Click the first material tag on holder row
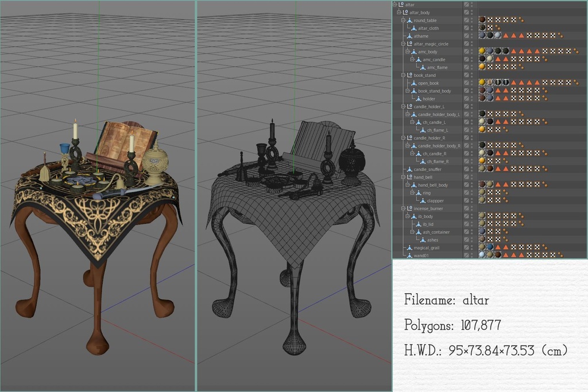 [482, 98]
